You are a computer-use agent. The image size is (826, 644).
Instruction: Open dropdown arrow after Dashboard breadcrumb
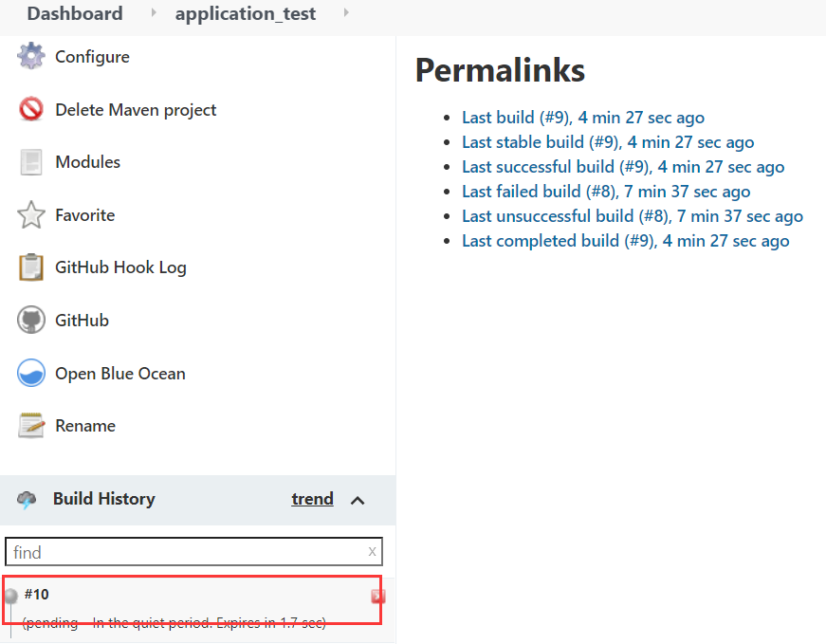(x=154, y=12)
